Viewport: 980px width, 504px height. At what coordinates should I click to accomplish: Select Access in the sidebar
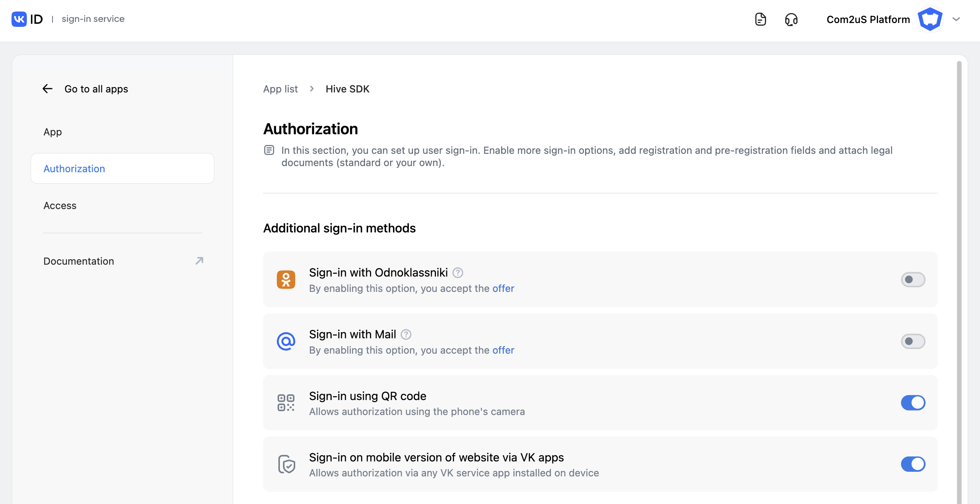(60, 206)
